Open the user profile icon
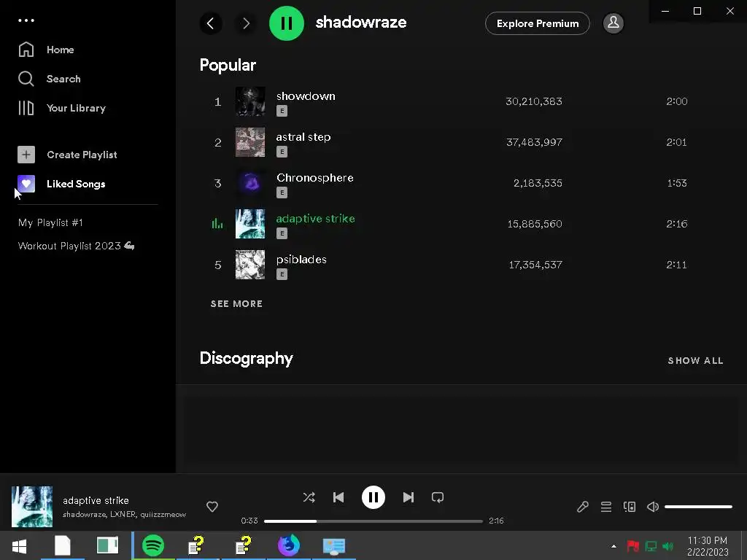This screenshot has height=560, width=747. click(613, 23)
